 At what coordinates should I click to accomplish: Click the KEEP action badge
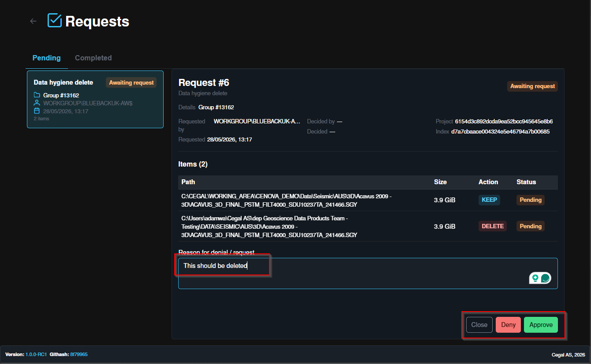coord(489,200)
